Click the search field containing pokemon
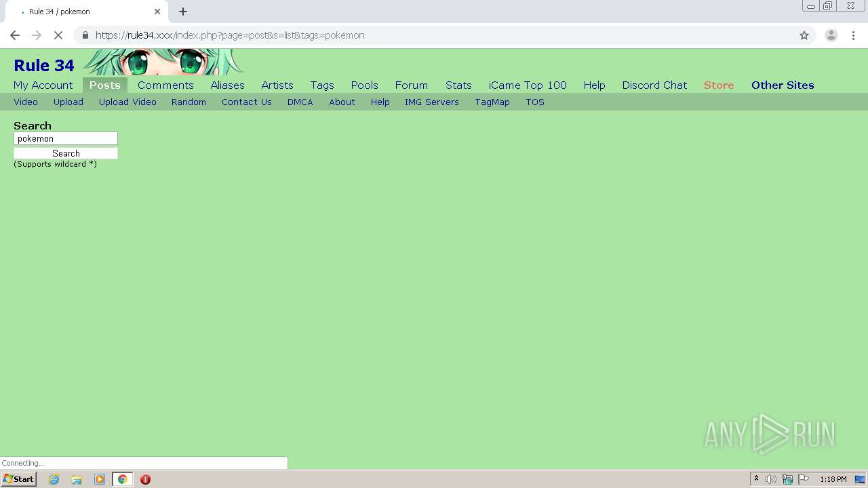Image resolution: width=868 pixels, height=488 pixels. click(66, 138)
